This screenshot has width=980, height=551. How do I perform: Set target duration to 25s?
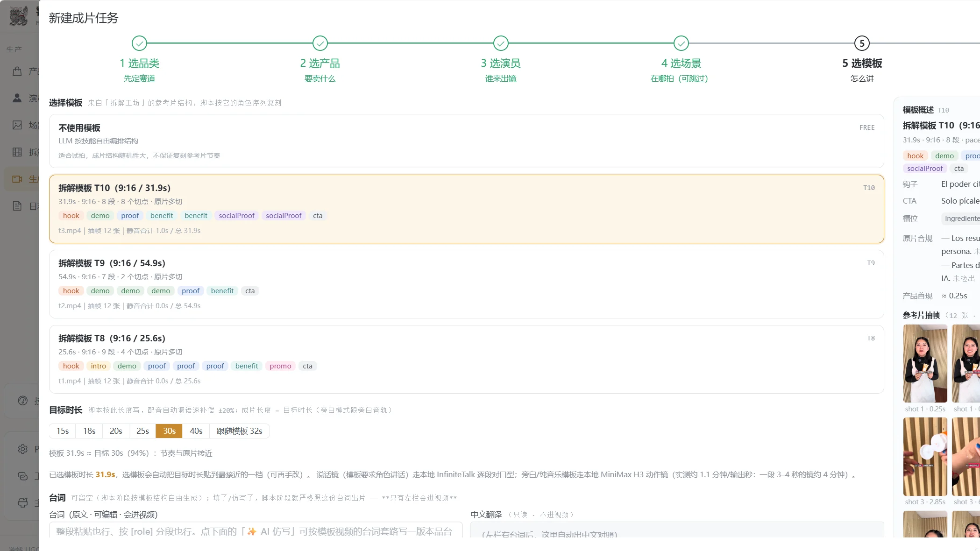click(142, 431)
